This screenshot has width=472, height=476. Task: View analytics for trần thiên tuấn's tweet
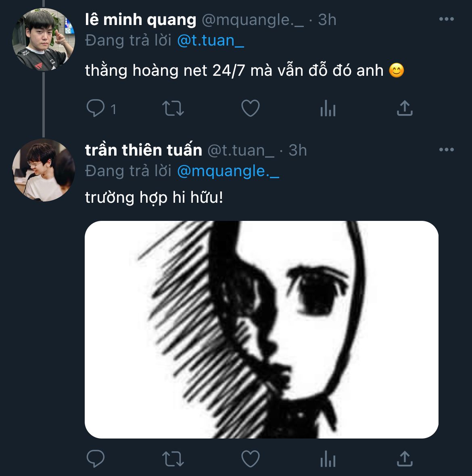tap(328, 459)
